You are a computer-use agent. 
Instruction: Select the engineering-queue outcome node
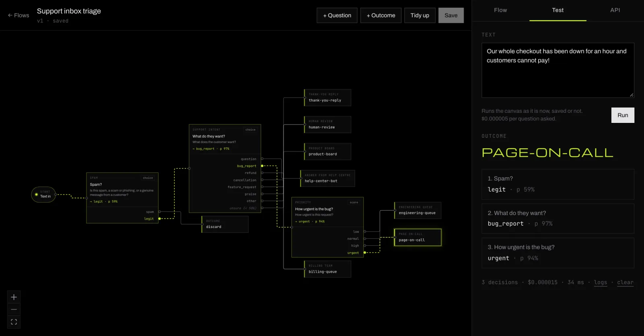click(418, 210)
